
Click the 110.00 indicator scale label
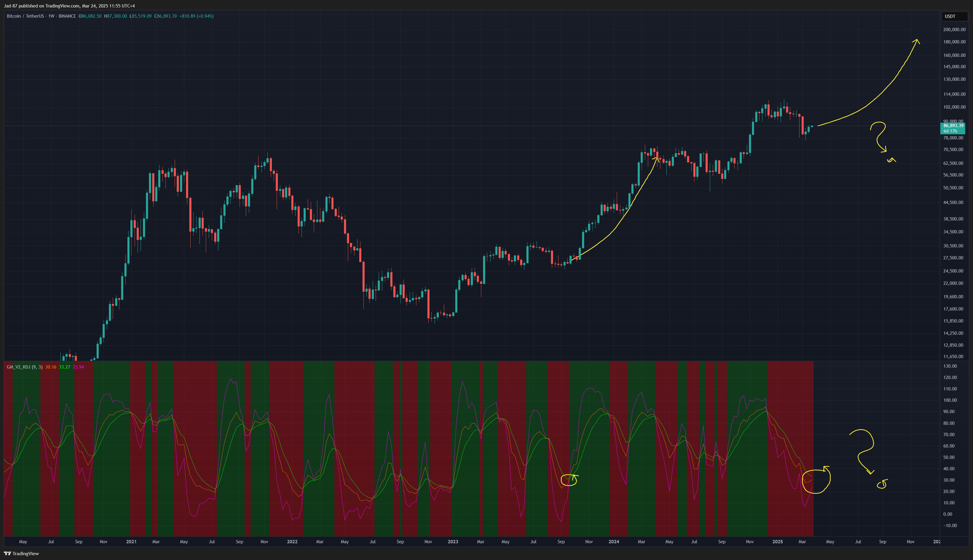pyautogui.click(x=950, y=389)
